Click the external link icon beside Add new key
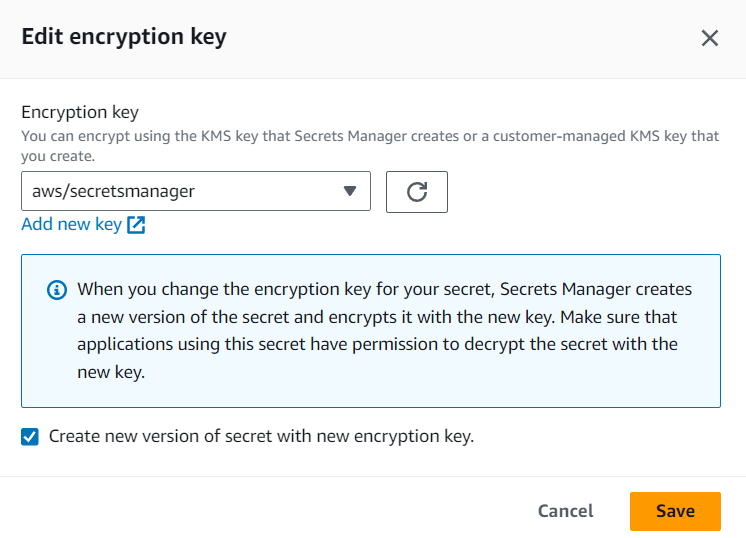This screenshot has height=538, width=746. pos(136,224)
